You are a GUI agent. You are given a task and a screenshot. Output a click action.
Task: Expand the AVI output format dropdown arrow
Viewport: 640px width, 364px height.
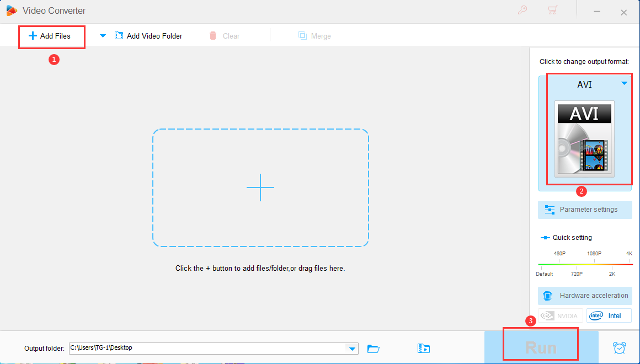[x=624, y=84]
